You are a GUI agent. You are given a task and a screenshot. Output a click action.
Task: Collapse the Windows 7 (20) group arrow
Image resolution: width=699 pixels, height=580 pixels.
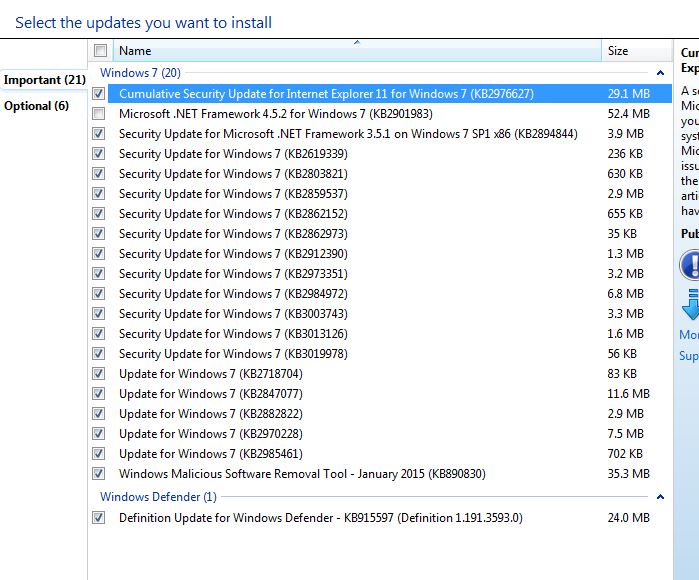pyautogui.click(x=660, y=73)
